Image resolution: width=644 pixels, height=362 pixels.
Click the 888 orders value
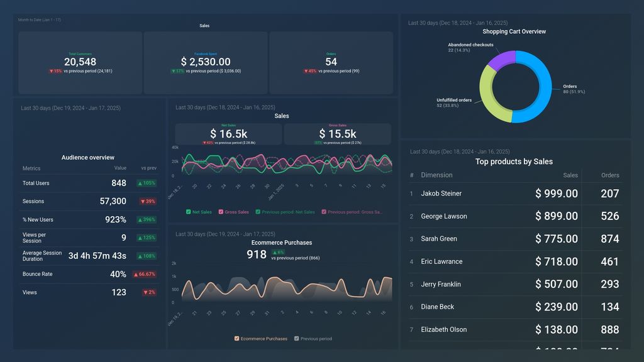click(610, 329)
